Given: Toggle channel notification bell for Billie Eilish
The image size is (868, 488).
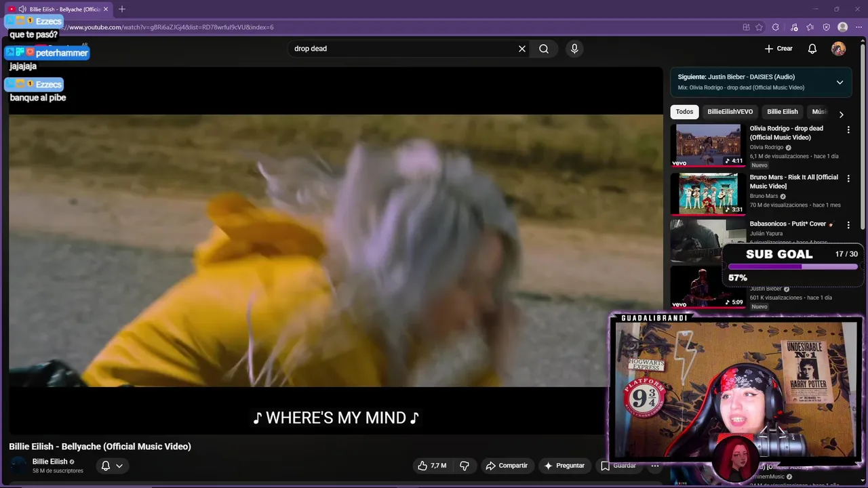Looking at the screenshot, I should click(x=112, y=466).
